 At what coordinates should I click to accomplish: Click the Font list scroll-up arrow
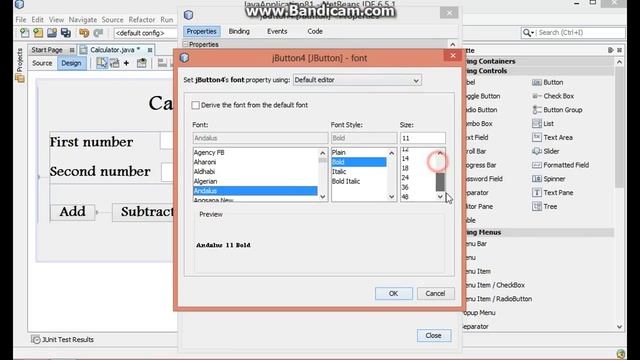322,153
